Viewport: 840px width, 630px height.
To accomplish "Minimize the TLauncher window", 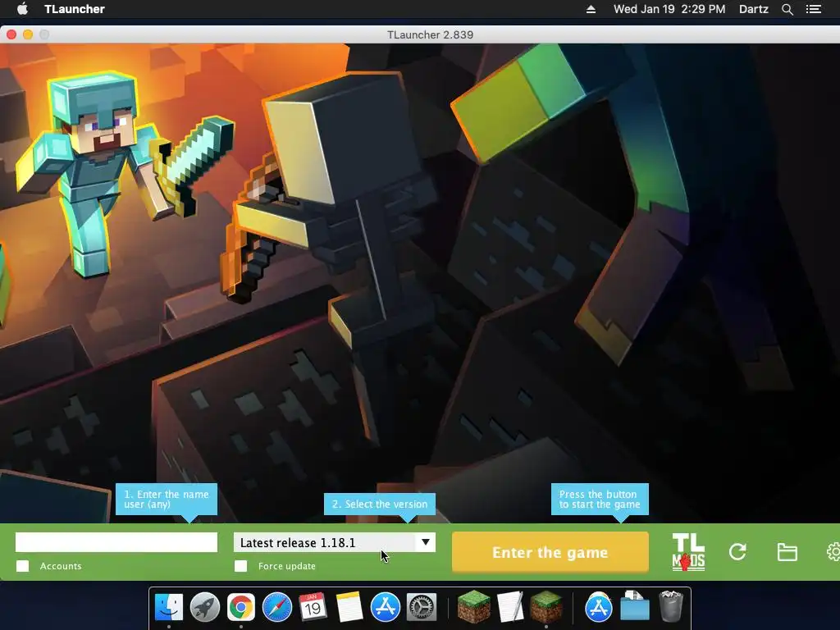I will pos(28,34).
